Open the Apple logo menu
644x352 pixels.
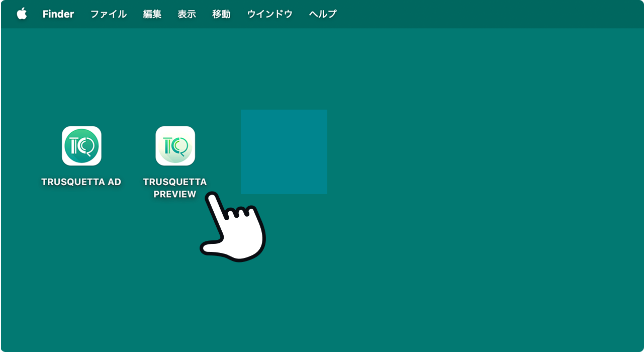(x=22, y=14)
